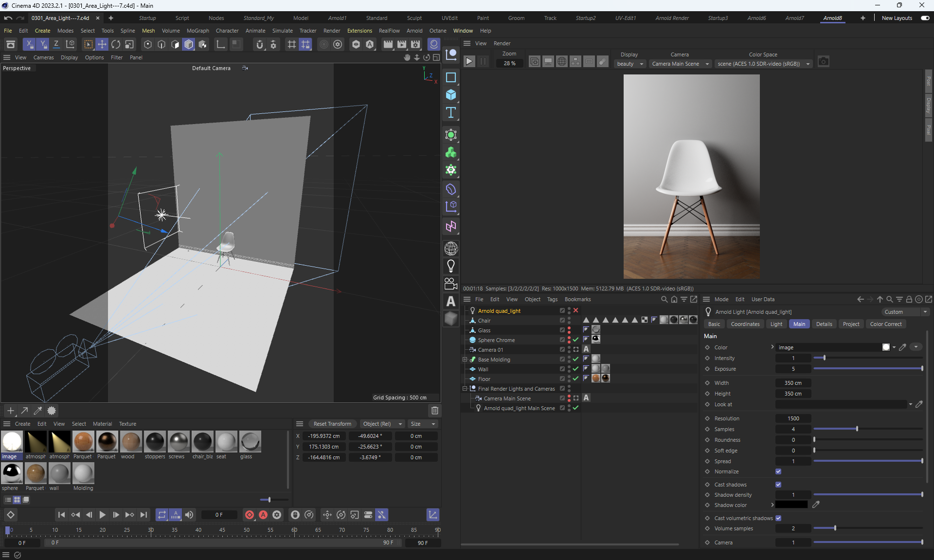Disable the Cast shadows checkbox
This screenshot has width=934, height=560.
778,485
